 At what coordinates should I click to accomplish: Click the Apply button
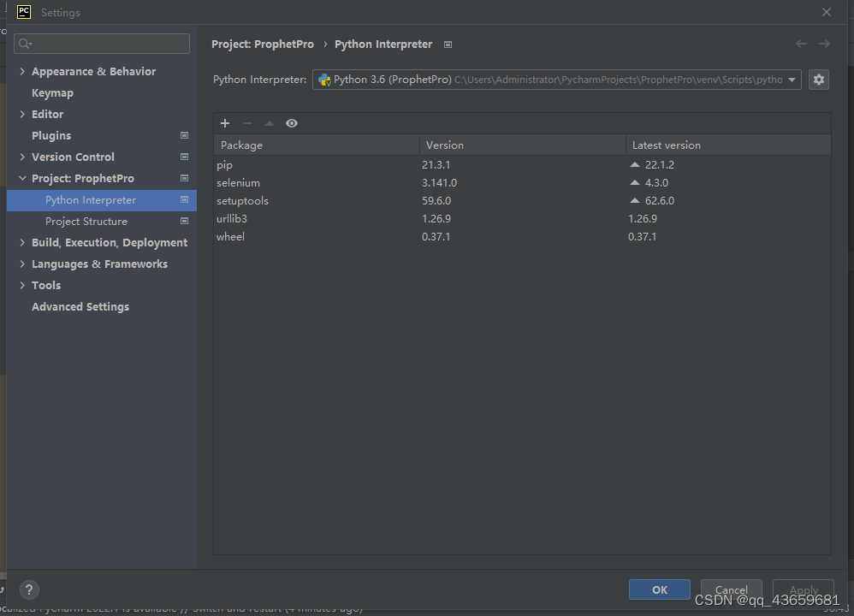(804, 589)
